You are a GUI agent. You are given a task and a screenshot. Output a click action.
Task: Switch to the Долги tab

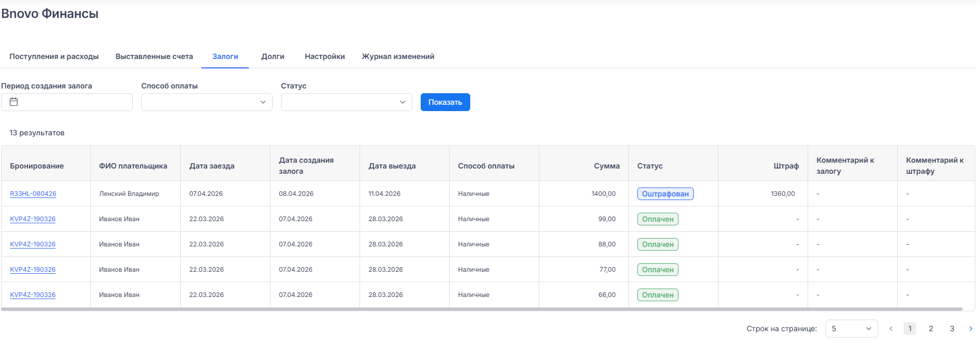tap(273, 56)
